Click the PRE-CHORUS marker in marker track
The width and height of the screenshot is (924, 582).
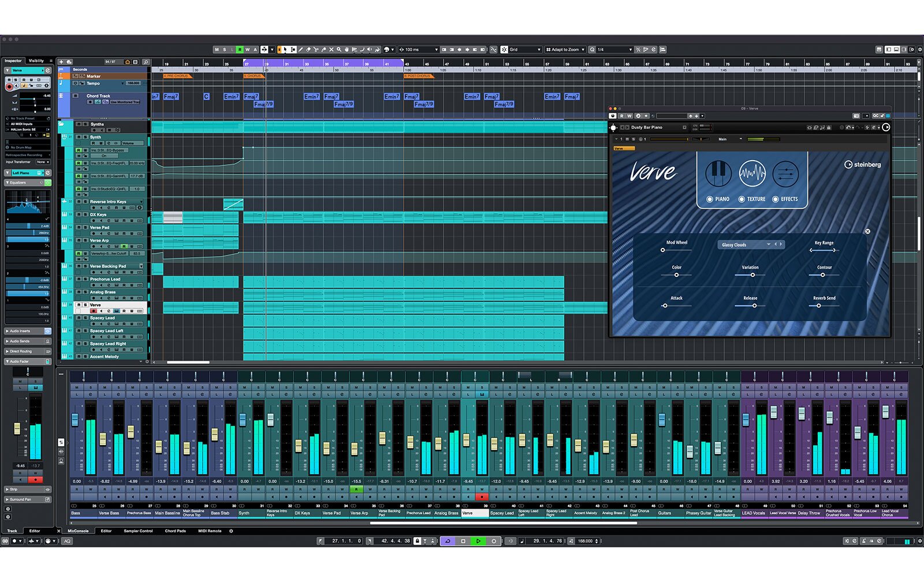click(177, 76)
